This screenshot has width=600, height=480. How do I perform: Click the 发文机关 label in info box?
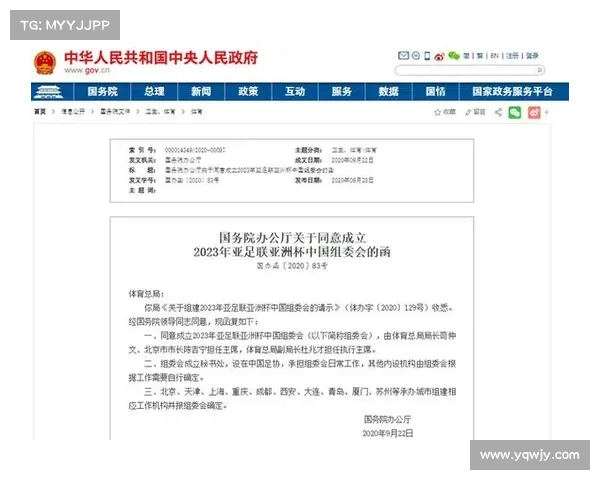click(x=142, y=160)
